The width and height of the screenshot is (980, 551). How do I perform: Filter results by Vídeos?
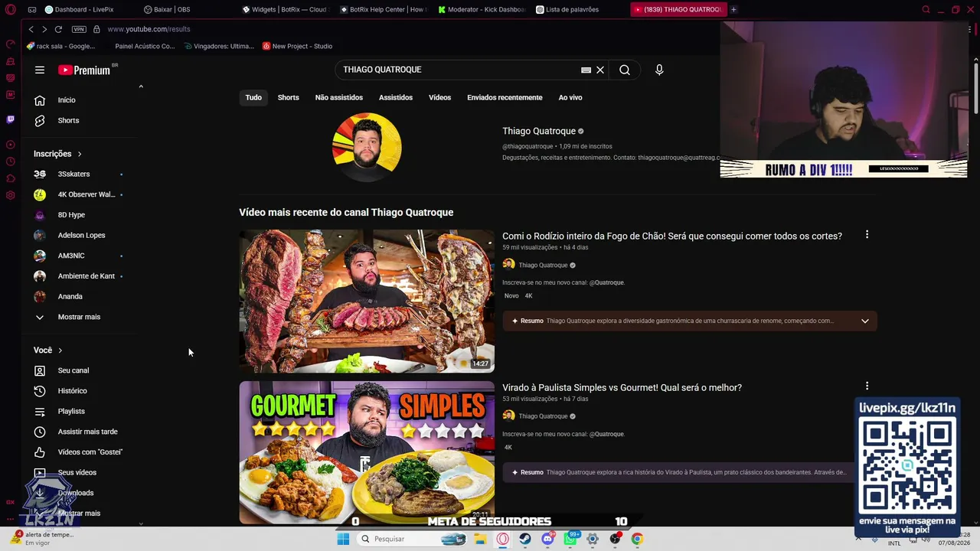pos(440,98)
